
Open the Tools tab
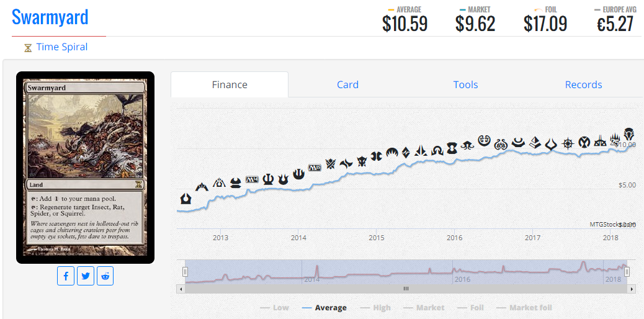(465, 84)
